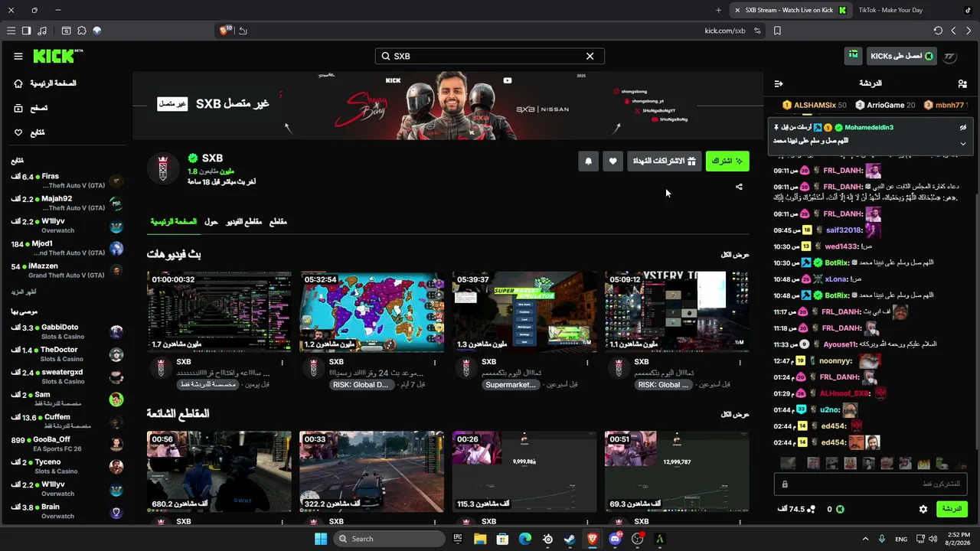This screenshot has width=980, height=551.
Task: Open the chat users list icon
Action: pos(962,83)
